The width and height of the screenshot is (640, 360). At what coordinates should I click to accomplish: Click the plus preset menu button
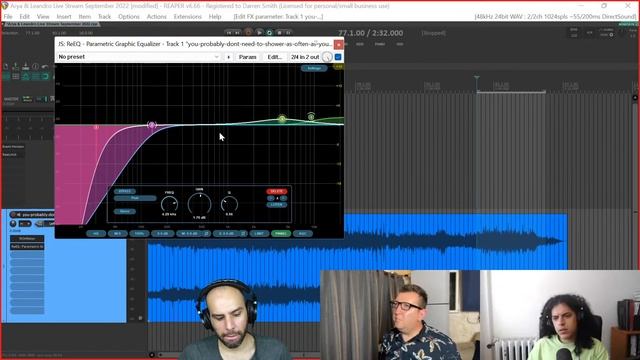tap(229, 57)
